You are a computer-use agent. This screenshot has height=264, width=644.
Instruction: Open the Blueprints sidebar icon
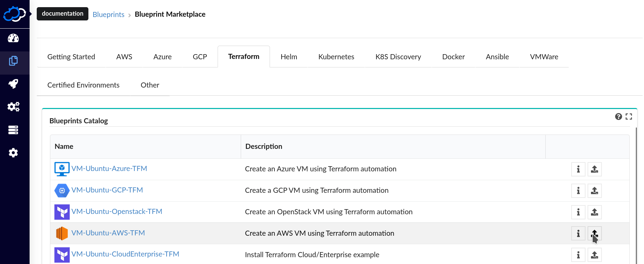13,61
